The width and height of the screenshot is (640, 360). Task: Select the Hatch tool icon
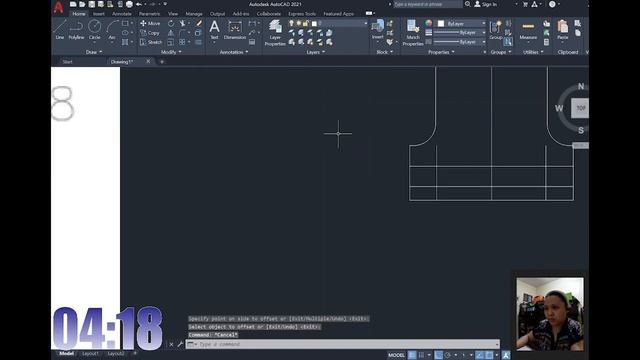coord(125,42)
